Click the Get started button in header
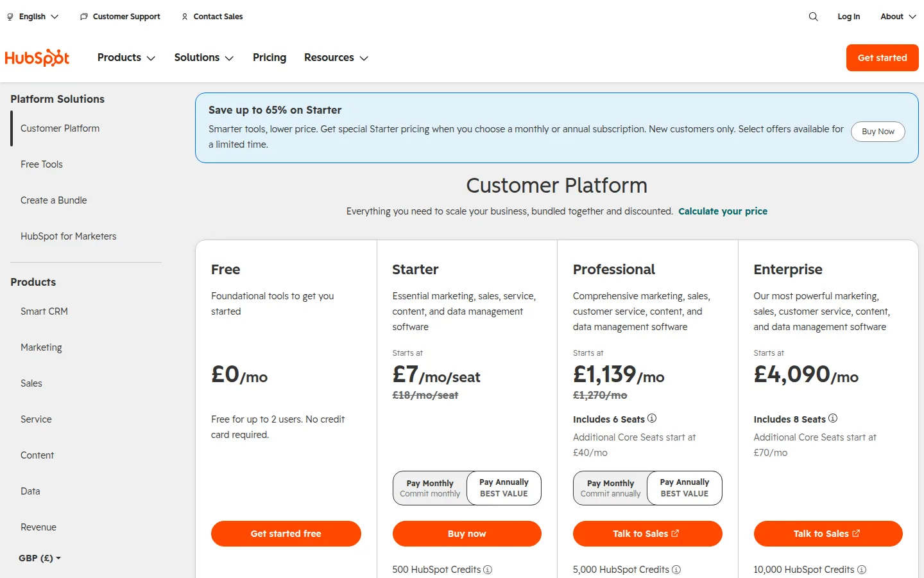This screenshot has height=578, width=924. (x=882, y=58)
